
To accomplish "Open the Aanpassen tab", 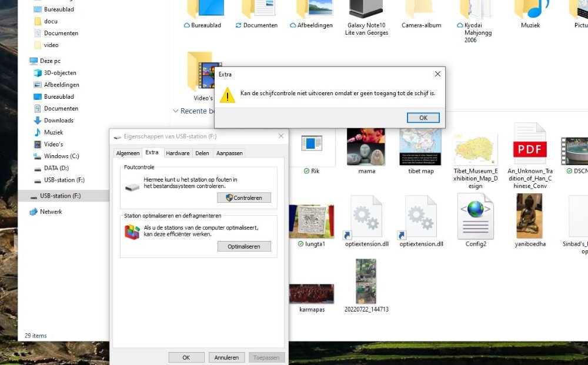I will [x=229, y=153].
